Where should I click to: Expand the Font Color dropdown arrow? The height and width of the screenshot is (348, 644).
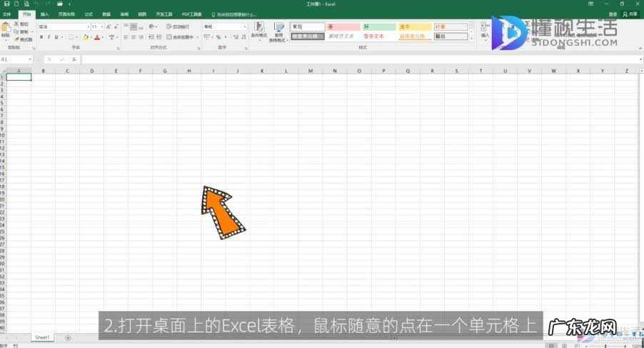[102, 37]
